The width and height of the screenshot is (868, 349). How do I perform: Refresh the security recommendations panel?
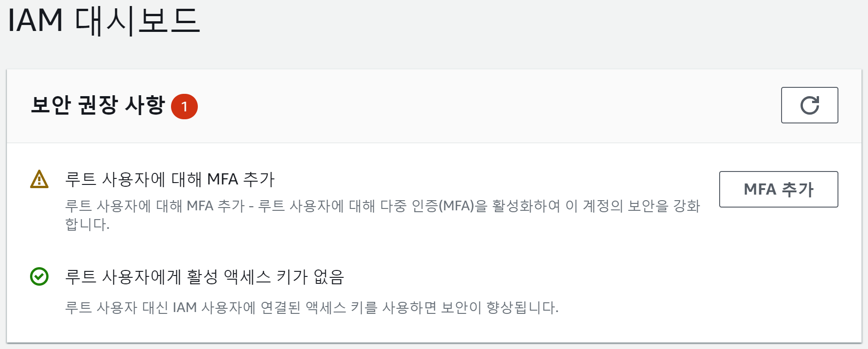tap(809, 105)
